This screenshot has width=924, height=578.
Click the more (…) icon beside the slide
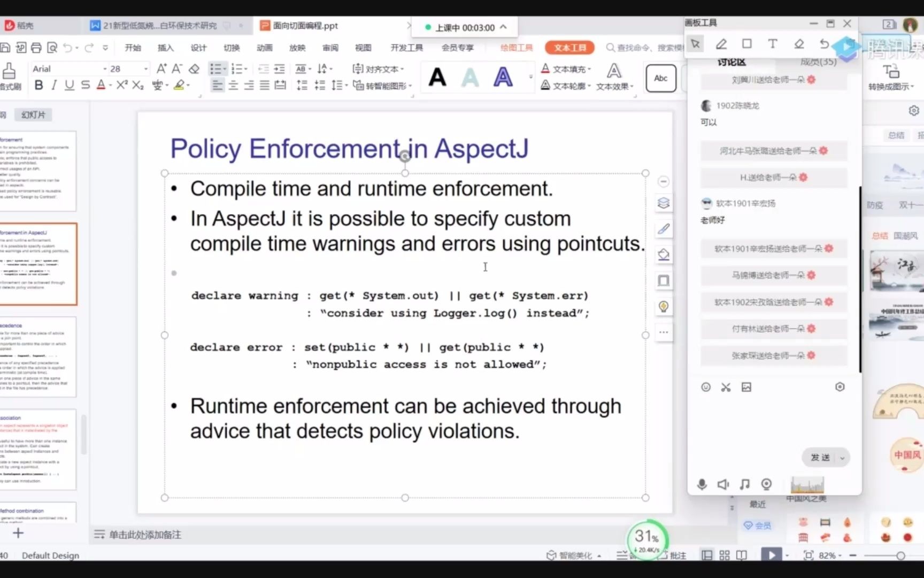pos(664,332)
